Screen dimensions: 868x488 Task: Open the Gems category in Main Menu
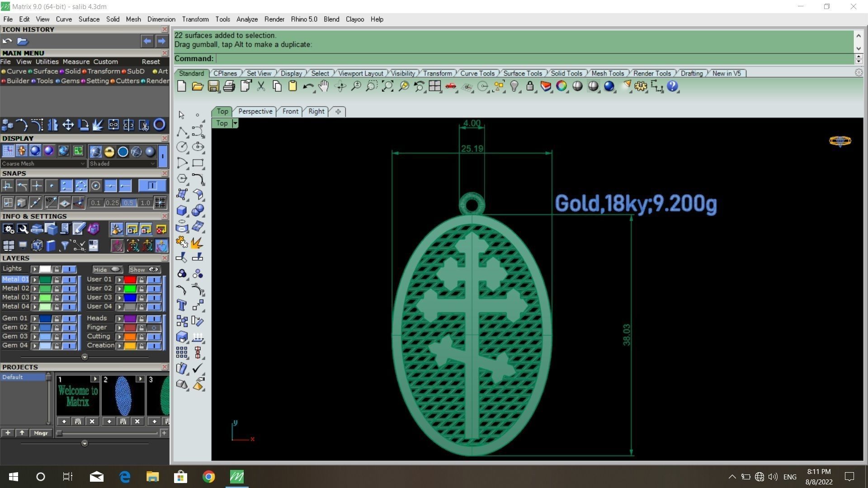click(70, 81)
